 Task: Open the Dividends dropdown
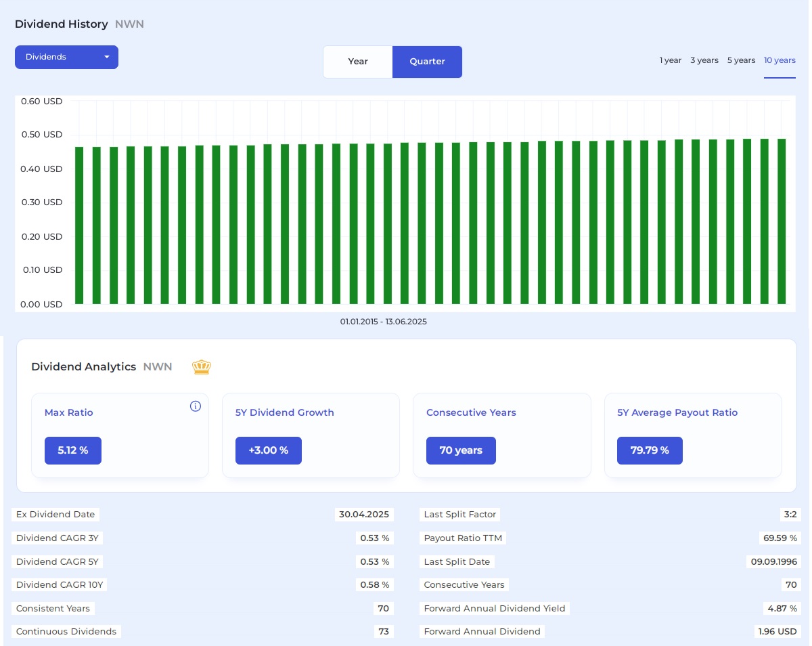coord(66,57)
